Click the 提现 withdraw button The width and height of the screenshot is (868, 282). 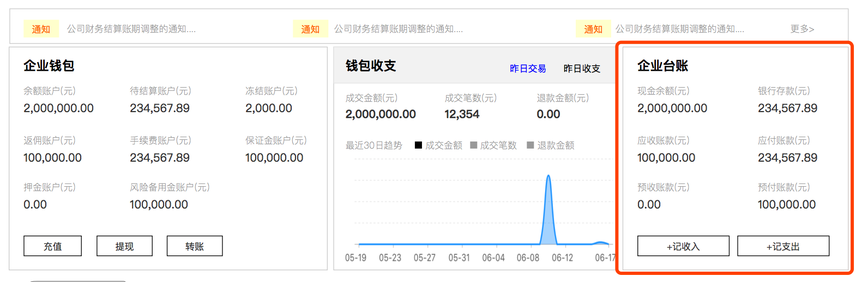[x=124, y=246]
